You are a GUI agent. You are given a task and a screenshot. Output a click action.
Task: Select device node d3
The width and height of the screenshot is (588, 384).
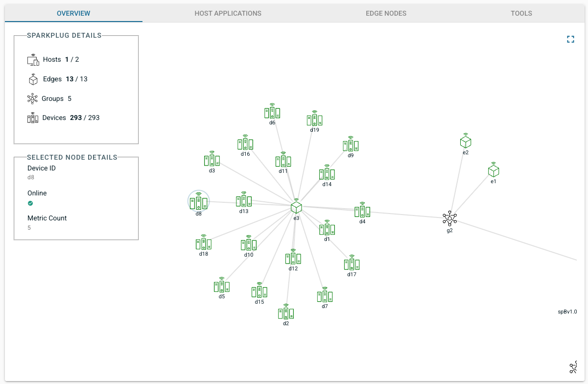pyautogui.click(x=212, y=159)
